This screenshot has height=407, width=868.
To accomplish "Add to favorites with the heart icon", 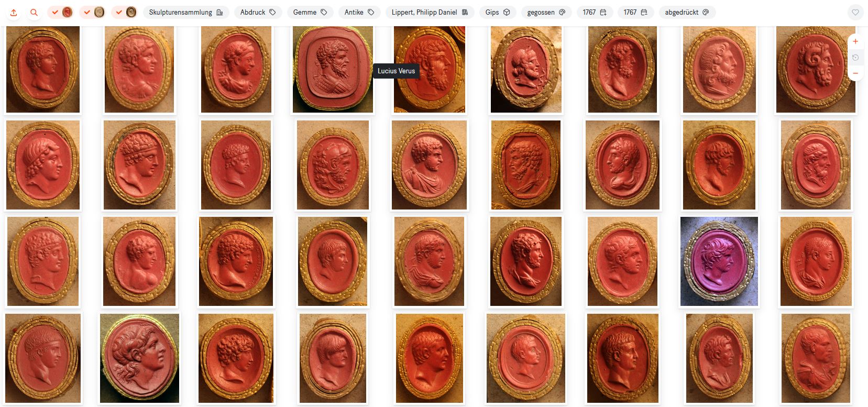I will pyautogui.click(x=855, y=12).
